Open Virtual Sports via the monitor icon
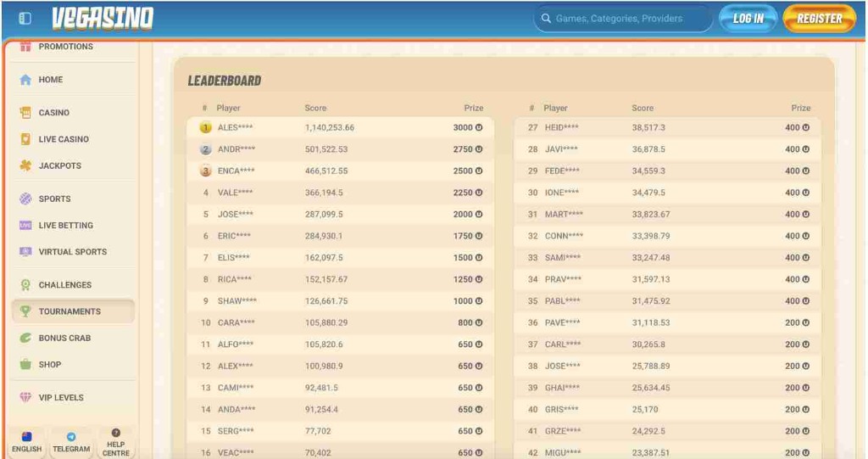The image size is (868, 459). tap(25, 252)
